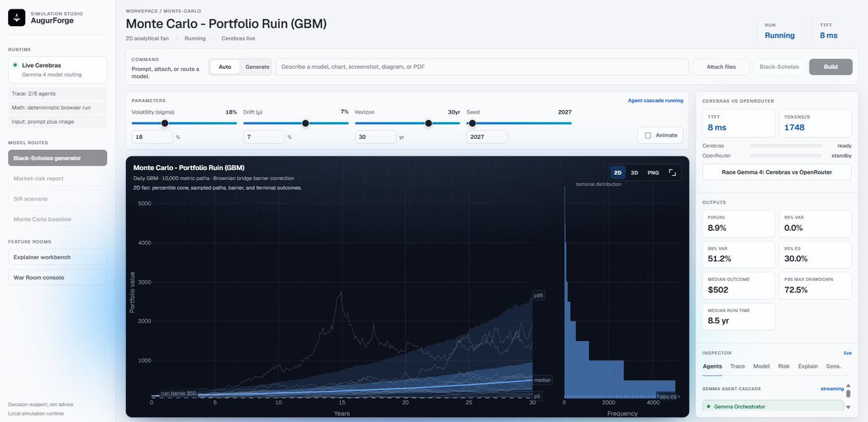
Task: Focus the Seed number input field
Action: point(487,137)
